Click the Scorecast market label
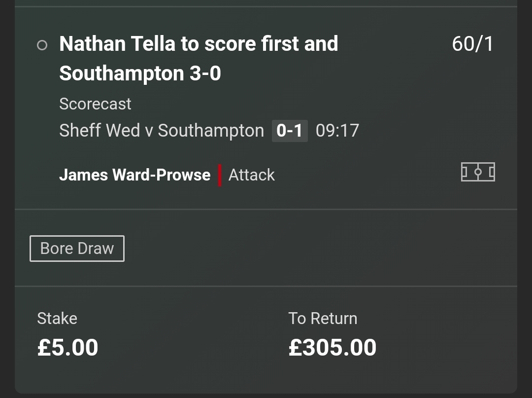 [x=95, y=104]
